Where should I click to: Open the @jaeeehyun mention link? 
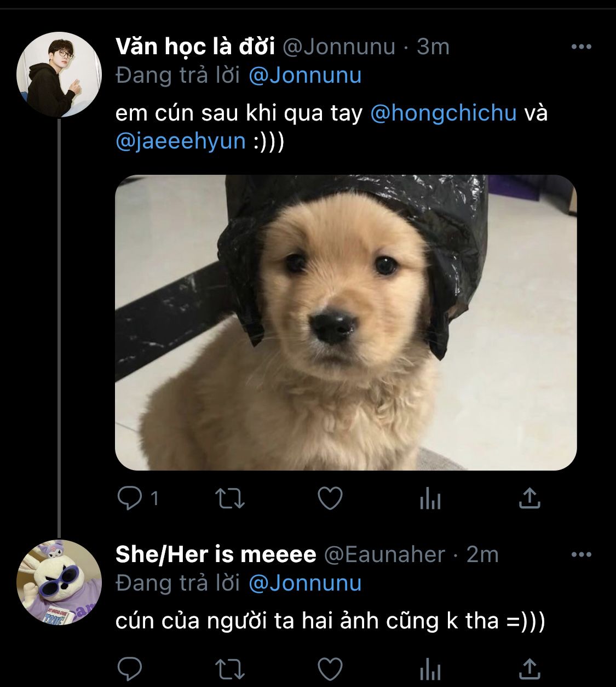[181, 141]
